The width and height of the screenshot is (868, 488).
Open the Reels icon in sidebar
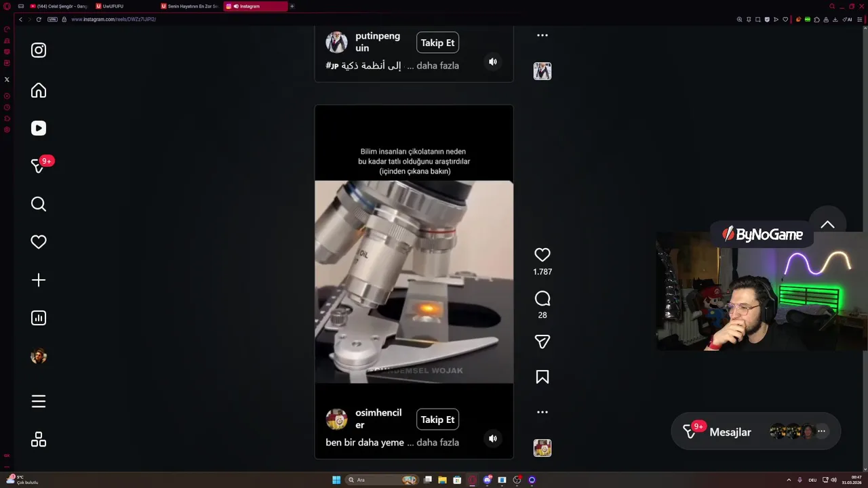39,128
